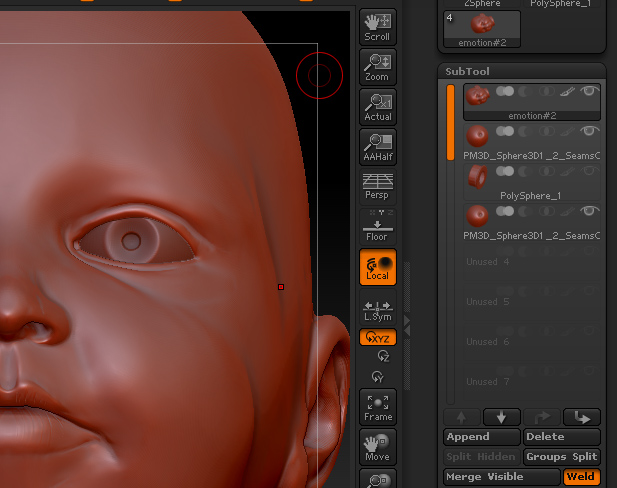Viewport: 617px width, 488px height.
Task: Select the Zoom canvas tool
Action: 377,66
